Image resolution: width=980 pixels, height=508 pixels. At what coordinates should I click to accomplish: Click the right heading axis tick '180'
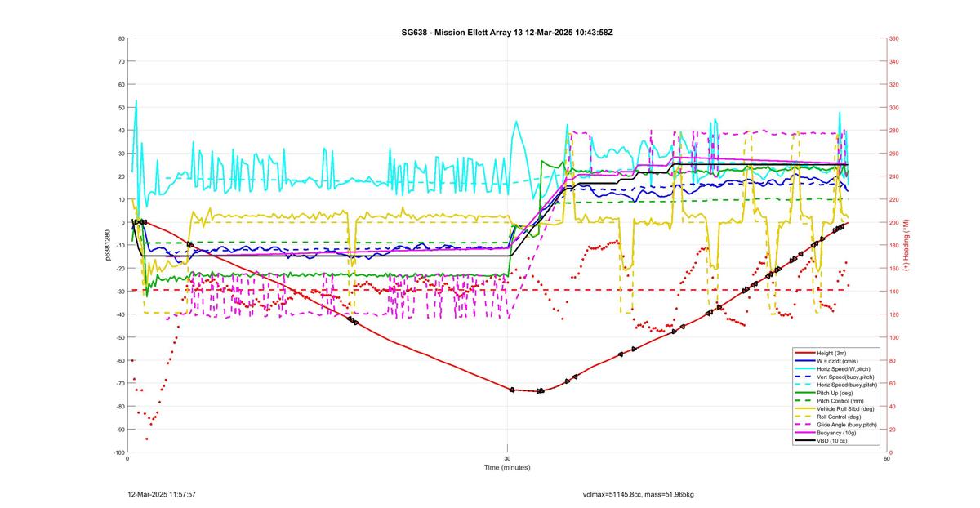(894, 245)
